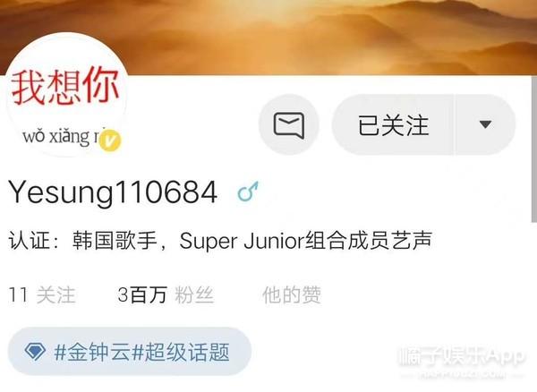Open the 我想你 profile avatar
This screenshot has width=537, height=392.
[67, 95]
